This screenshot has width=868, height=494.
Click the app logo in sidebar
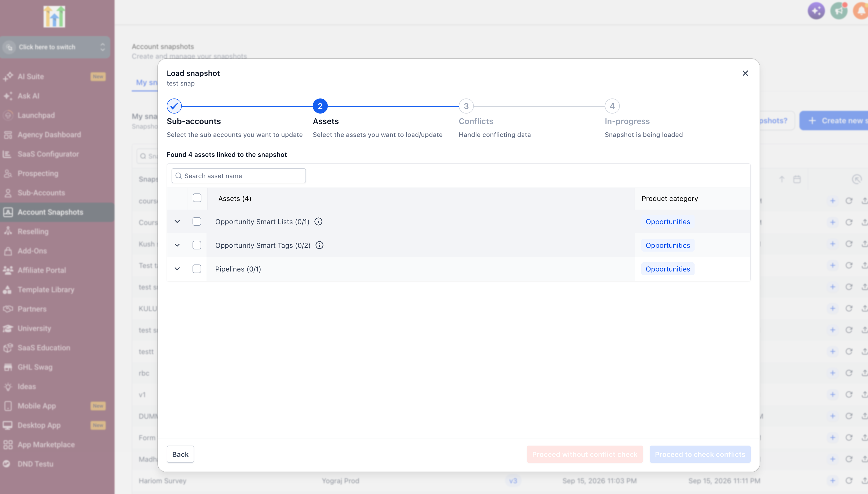(x=54, y=16)
